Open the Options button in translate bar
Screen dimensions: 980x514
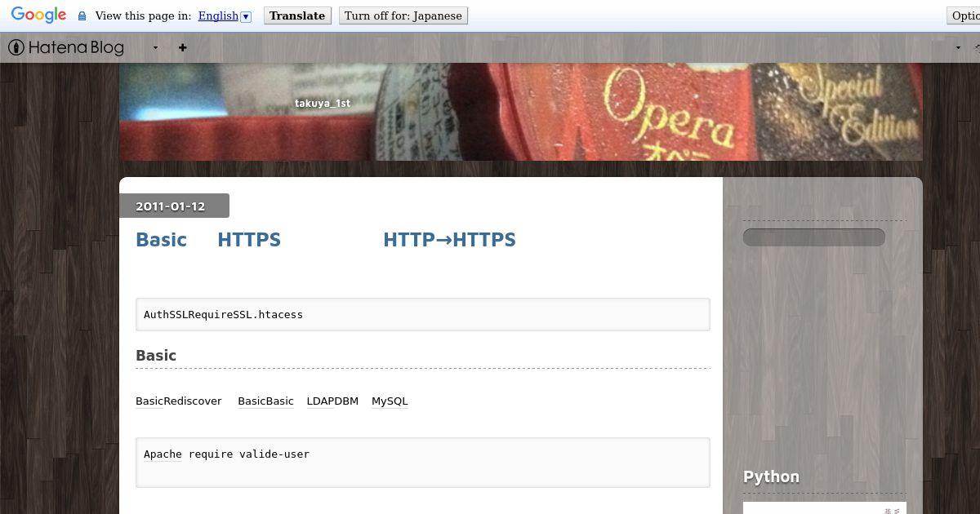pos(964,16)
